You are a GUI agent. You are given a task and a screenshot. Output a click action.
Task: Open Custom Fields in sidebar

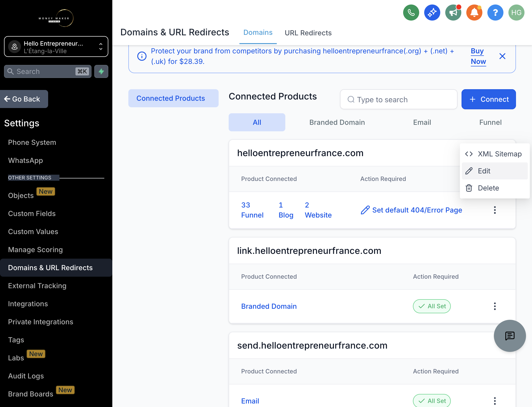(x=32, y=214)
